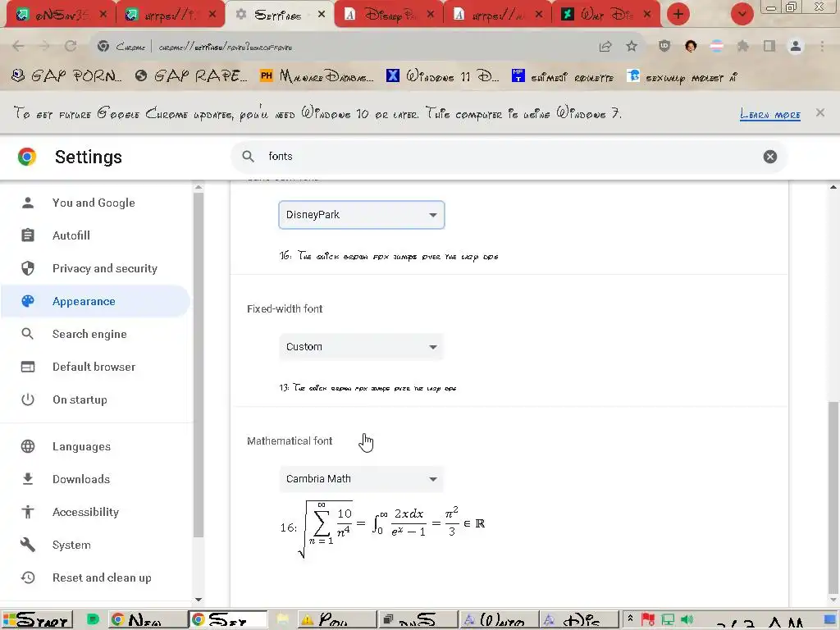Screen dimensions: 840x630
Task: Click the volume speaker tray icon
Action: point(687,620)
